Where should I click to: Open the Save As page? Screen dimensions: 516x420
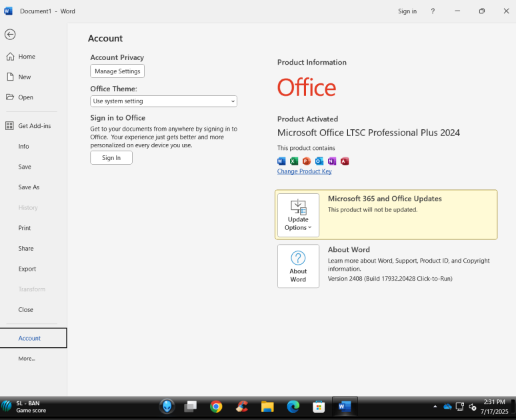pos(28,187)
